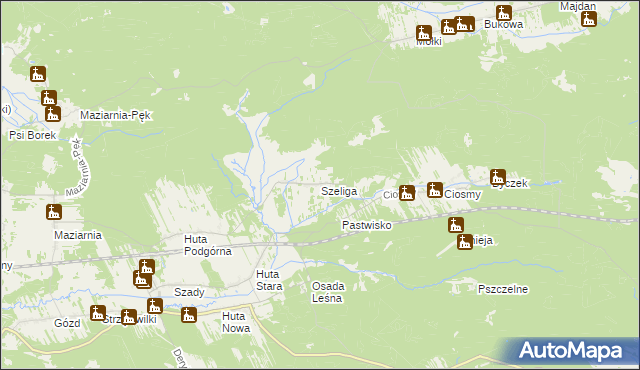This screenshot has height=370, width=640.
Task: Click the church icon above Psi Borek label
Action: tap(53, 114)
